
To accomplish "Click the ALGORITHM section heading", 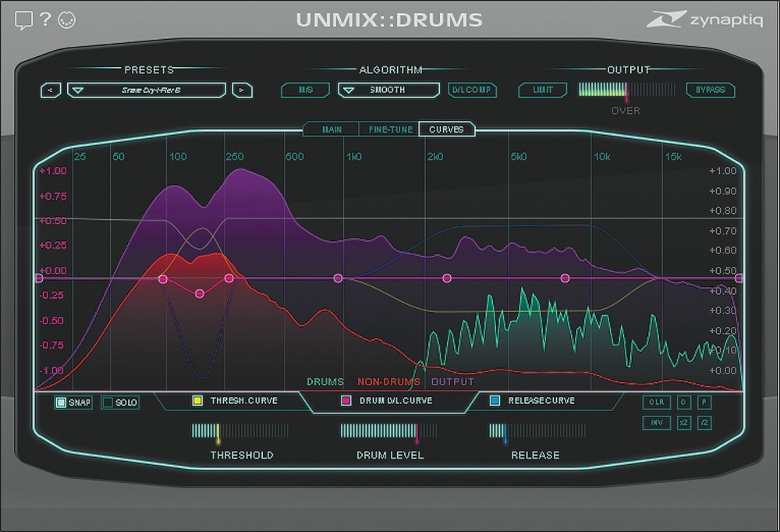I will click(x=391, y=70).
